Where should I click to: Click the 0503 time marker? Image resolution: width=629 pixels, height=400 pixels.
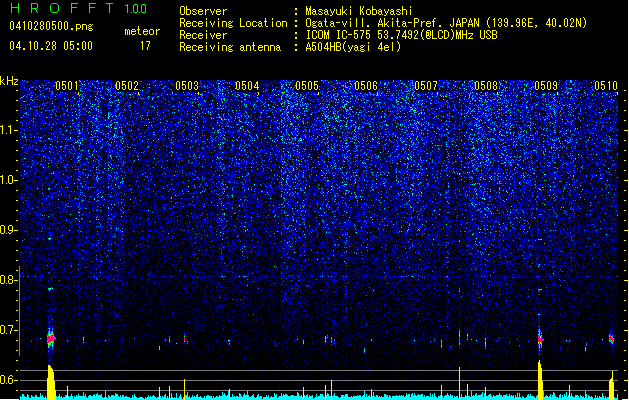pyautogui.click(x=187, y=86)
